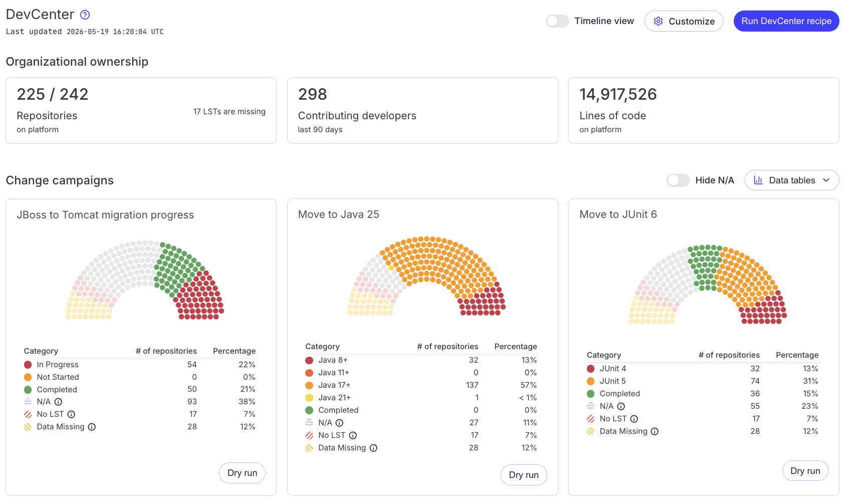
Task: Click the Java 17+ row count 137
Action: pyautogui.click(x=472, y=385)
